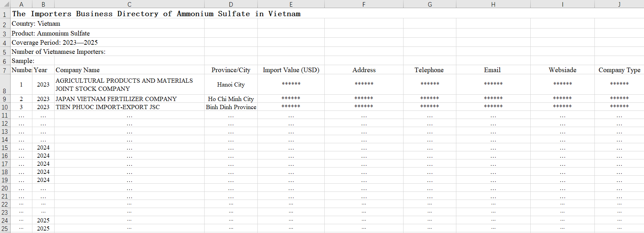Select row 25 header

coord(5,229)
